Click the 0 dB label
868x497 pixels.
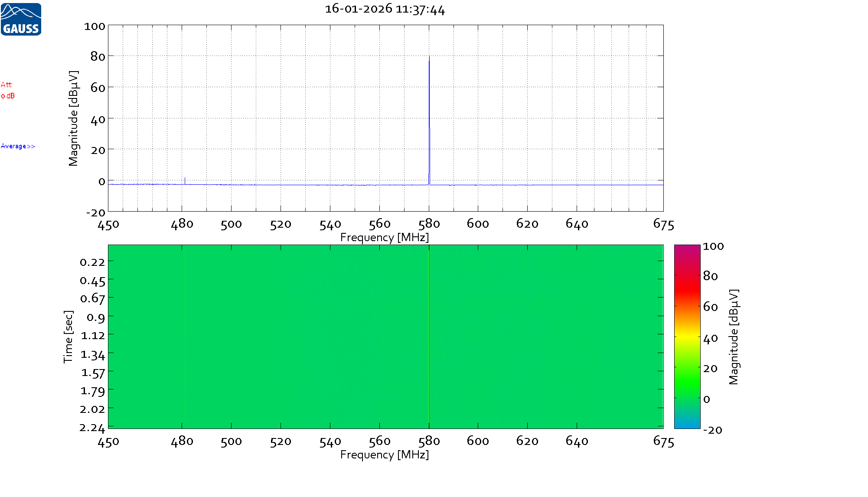[x=7, y=96]
